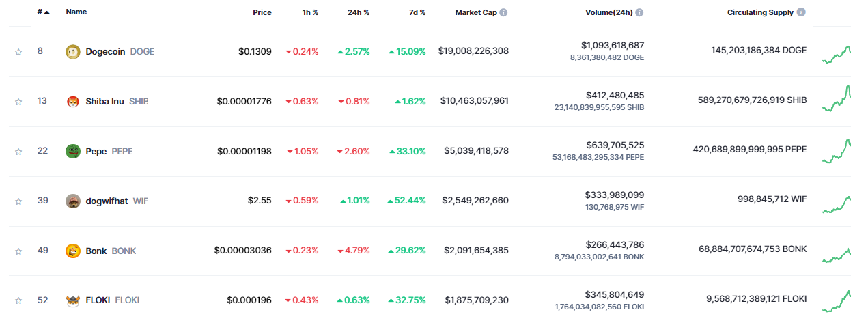Show Market Cap info tooltip icon

(503, 12)
